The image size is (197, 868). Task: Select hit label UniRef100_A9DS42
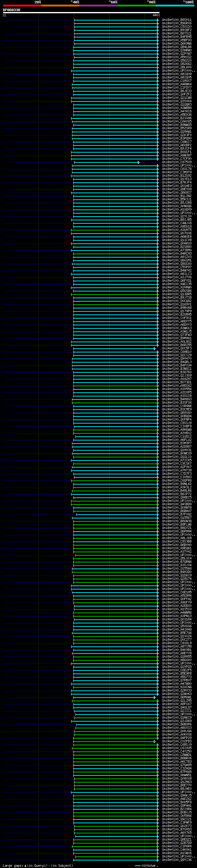pos(177,386)
